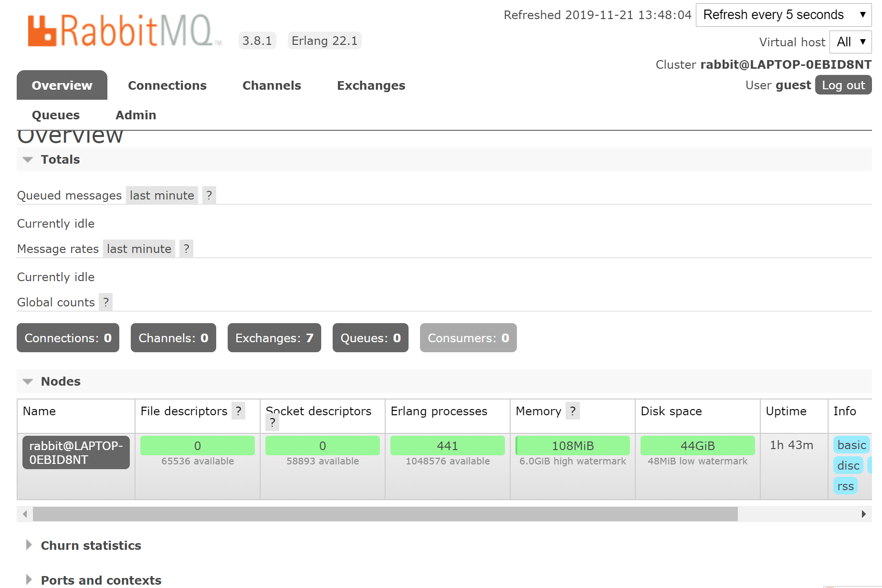Click the File descriptors usage bar
This screenshot has height=588, width=882.
(198, 445)
